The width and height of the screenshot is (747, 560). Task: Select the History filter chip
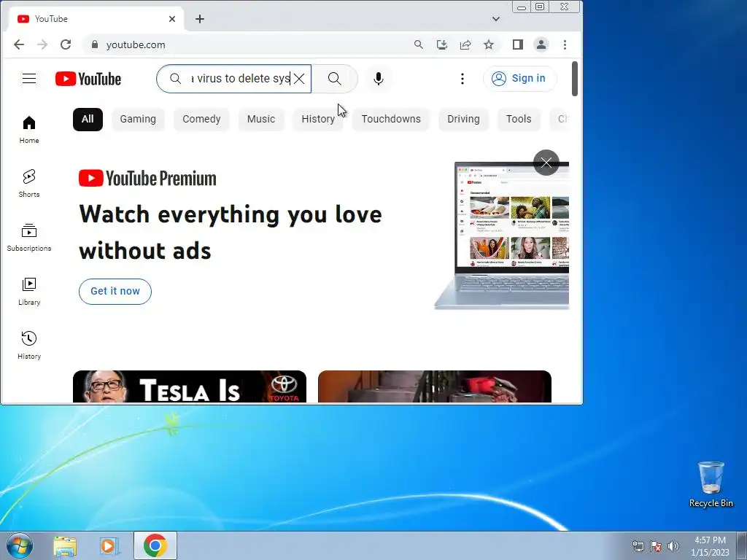[x=318, y=119]
